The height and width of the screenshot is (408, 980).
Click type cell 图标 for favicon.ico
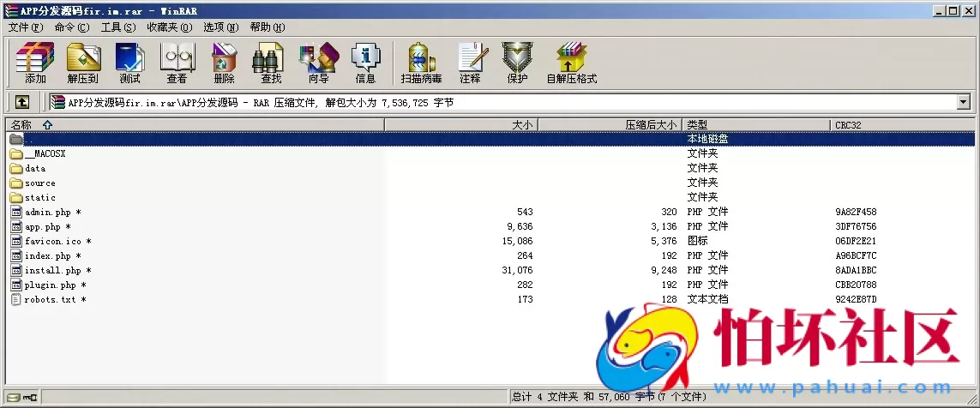pos(698,241)
